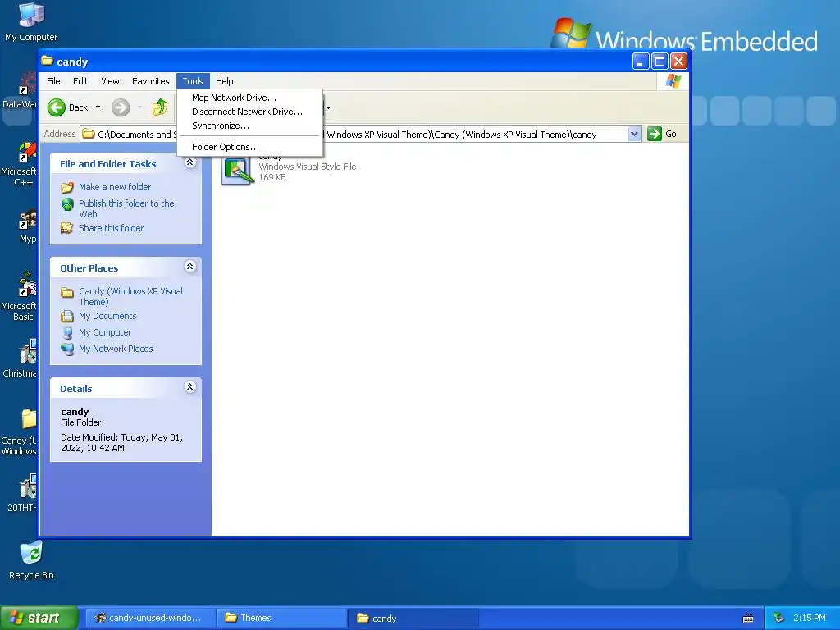Click the Date Modified details text
Viewport: 840px width, 630px height.
tap(121, 442)
